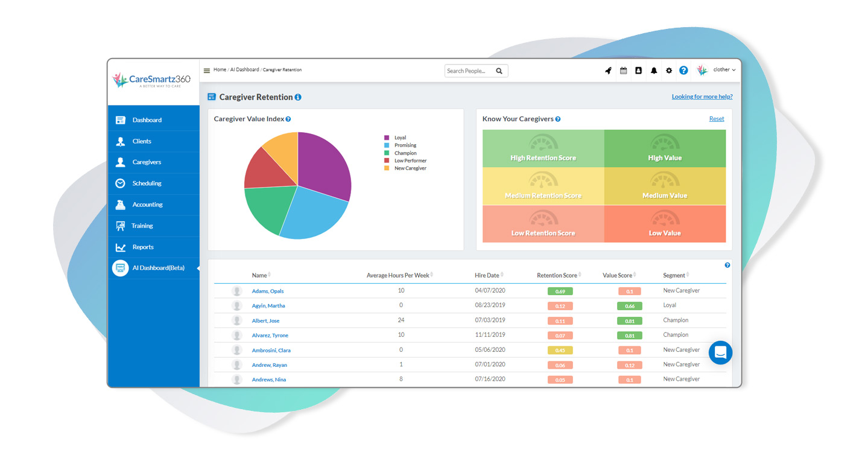Screen dimensions: 868x455
Task: Go to Caregivers in the sidebar
Action: tap(147, 162)
